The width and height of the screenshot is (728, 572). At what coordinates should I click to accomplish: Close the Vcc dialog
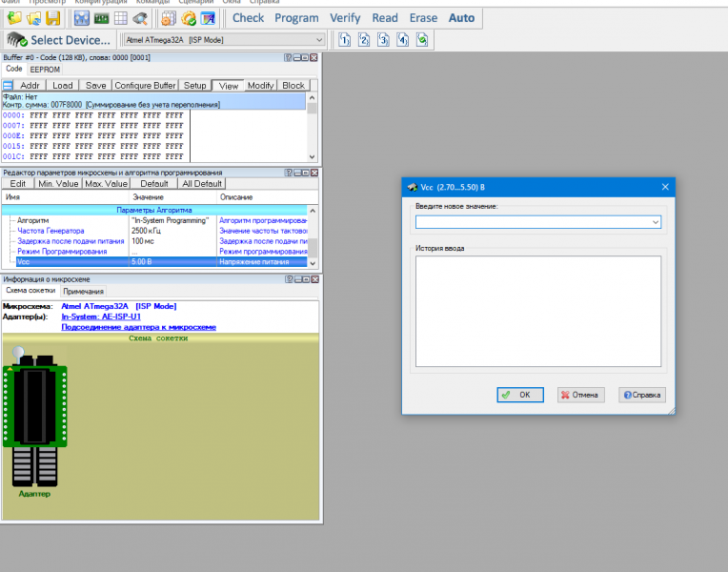[x=665, y=187]
